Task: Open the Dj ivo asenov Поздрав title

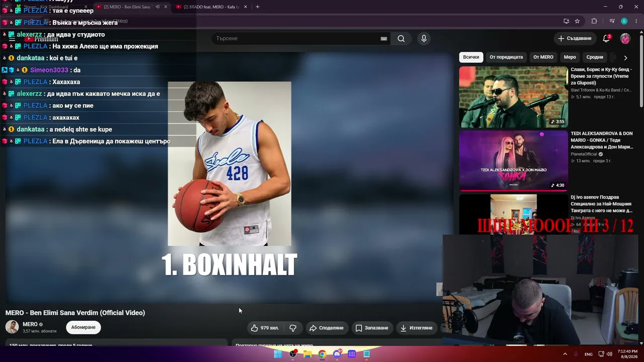Action: 601,204
